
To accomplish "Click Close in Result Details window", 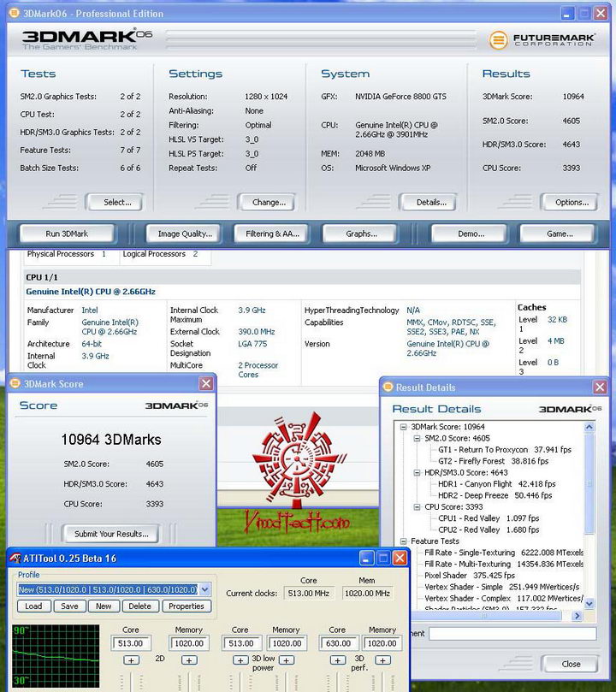I will (x=570, y=664).
